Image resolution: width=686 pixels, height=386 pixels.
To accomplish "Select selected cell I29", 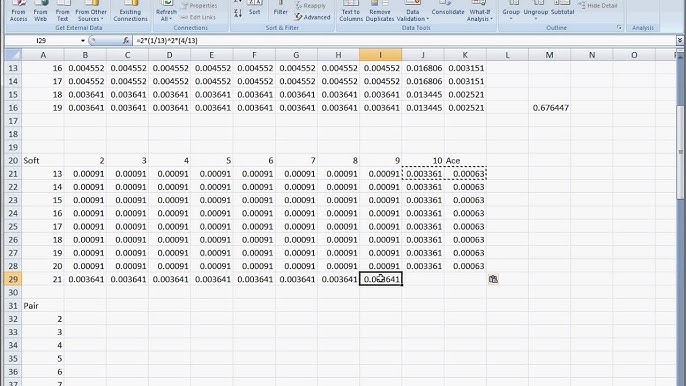I will coord(381,279).
